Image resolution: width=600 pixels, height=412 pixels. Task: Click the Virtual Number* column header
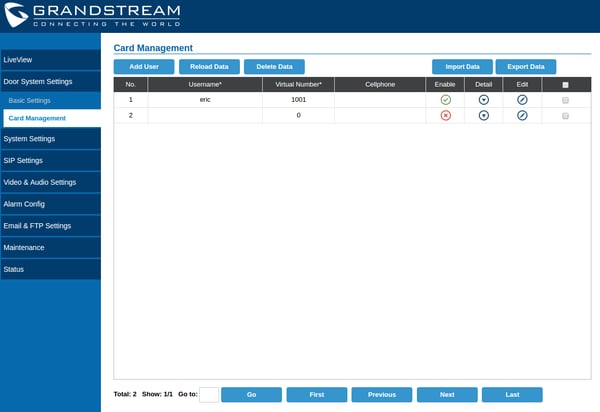click(x=298, y=85)
